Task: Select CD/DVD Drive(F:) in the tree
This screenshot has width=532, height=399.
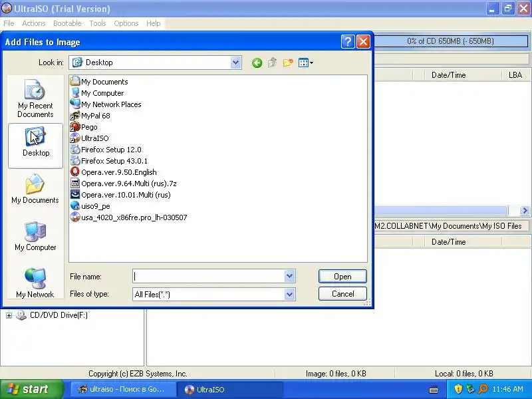Action: pyautogui.click(x=59, y=315)
